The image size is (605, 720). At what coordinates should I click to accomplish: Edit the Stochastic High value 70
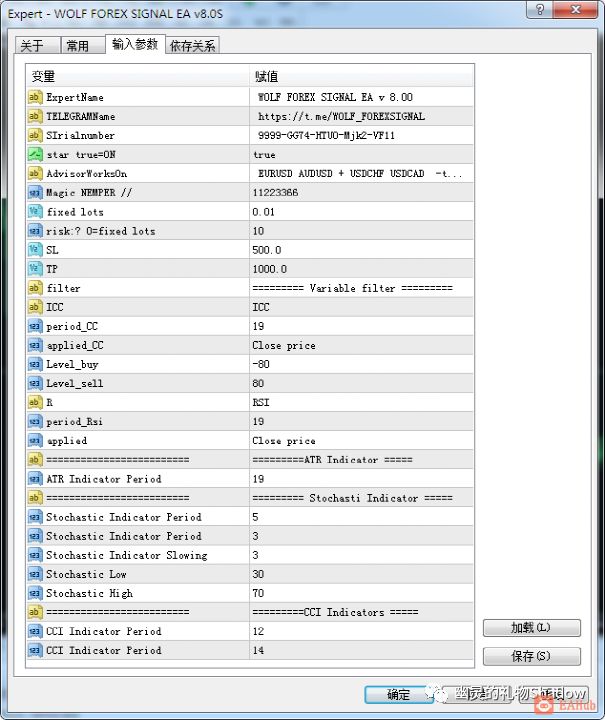click(361, 593)
